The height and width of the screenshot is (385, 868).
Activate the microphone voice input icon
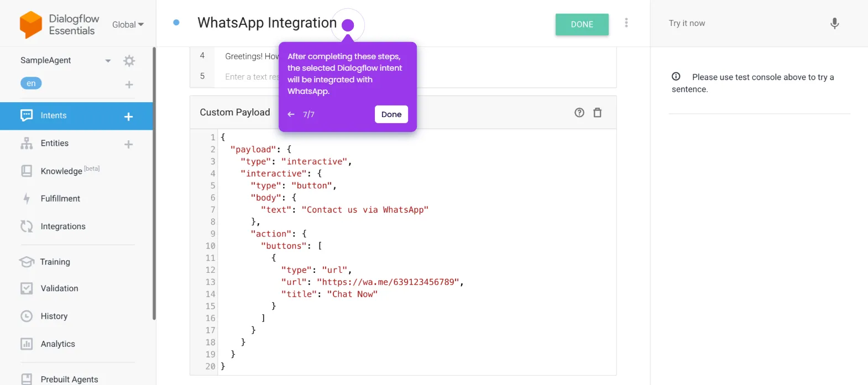pyautogui.click(x=835, y=23)
